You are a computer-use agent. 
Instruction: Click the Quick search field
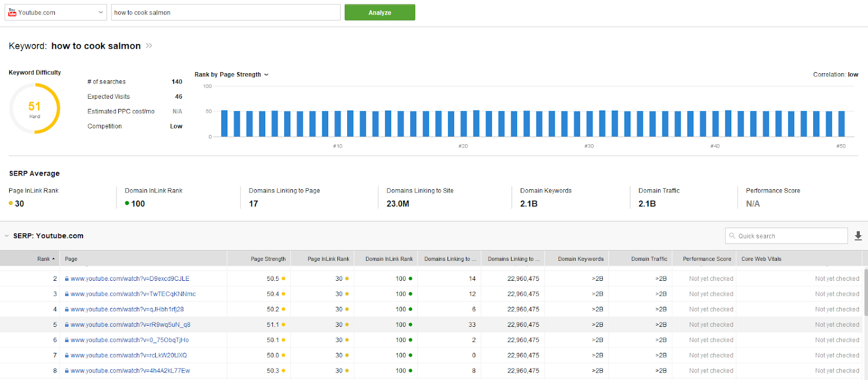[x=786, y=236]
